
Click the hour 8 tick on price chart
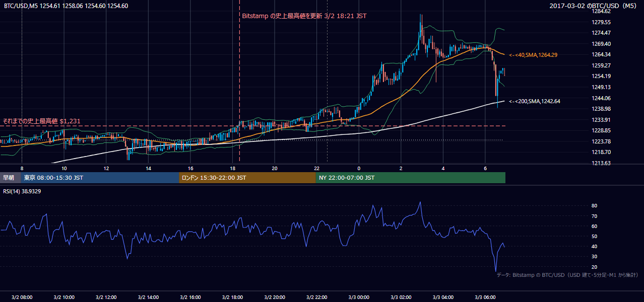pos(22,168)
